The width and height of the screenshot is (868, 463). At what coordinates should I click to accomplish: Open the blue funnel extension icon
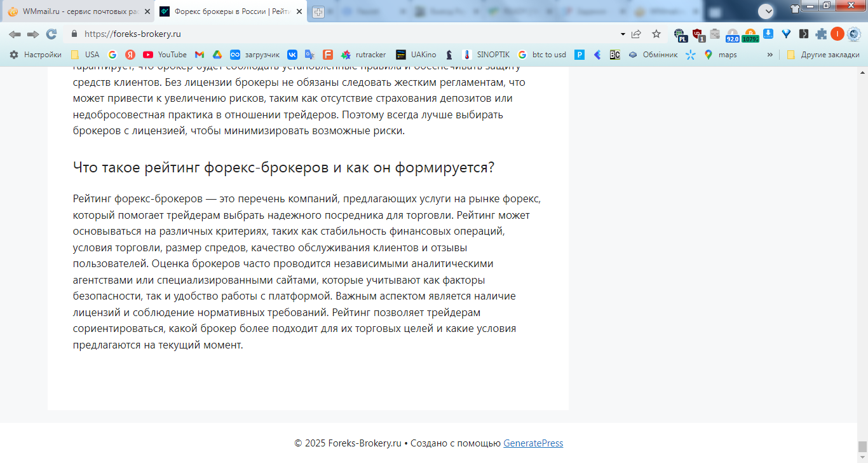[x=786, y=34]
